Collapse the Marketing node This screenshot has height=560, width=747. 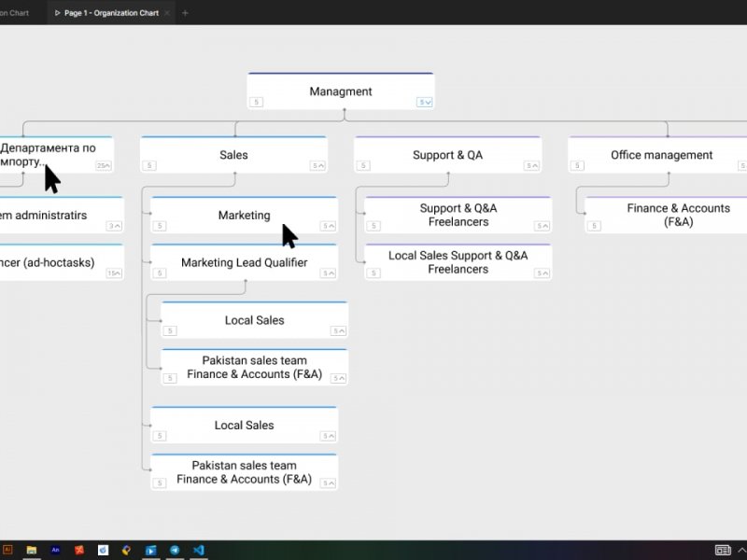tap(329, 226)
